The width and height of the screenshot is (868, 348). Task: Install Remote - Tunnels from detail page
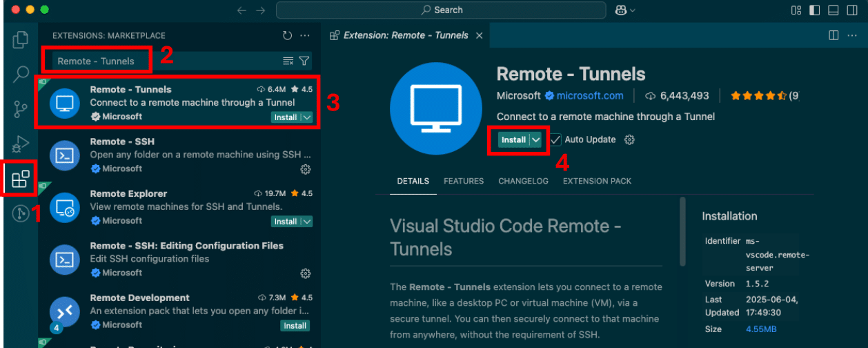click(513, 139)
